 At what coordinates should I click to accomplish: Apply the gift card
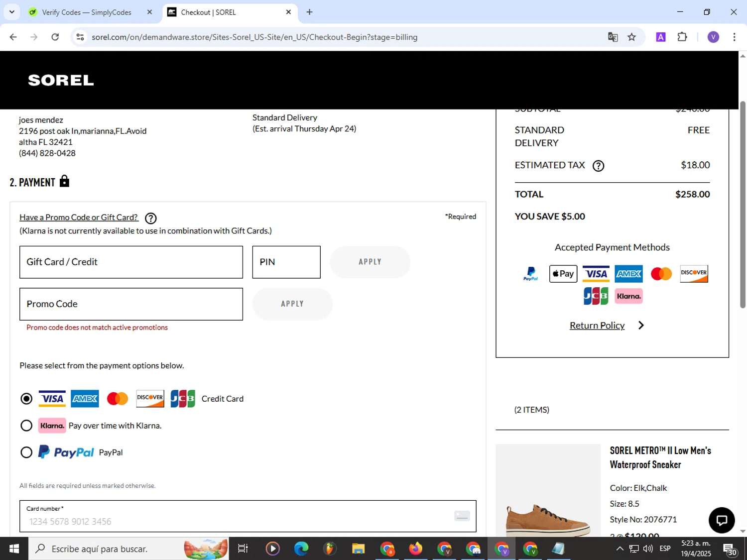[370, 262]
